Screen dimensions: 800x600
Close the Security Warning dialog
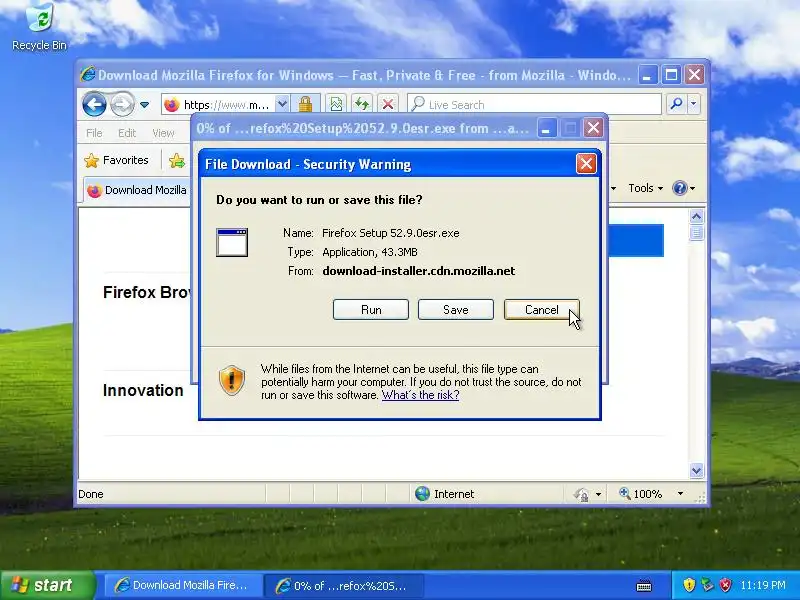tap(586, 164)
